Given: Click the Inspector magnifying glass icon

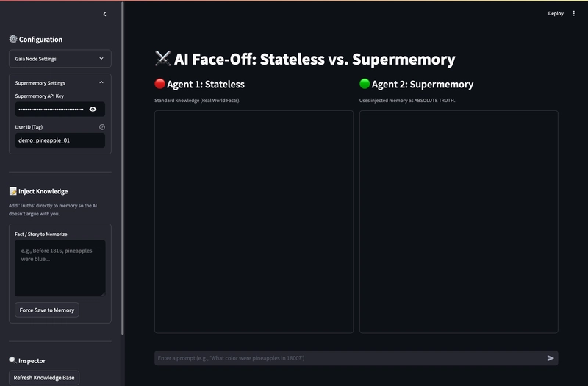Looking at the screenshot, I should [x=12, y=360].
